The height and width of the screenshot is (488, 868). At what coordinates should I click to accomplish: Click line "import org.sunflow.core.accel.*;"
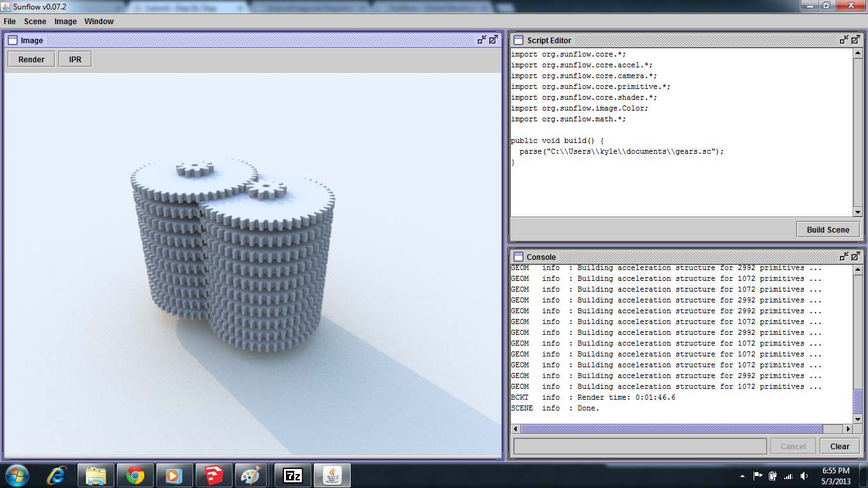[581, 65]
